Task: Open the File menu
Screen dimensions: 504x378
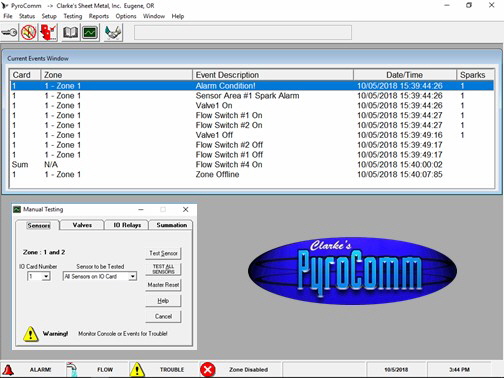Action: 8,16
